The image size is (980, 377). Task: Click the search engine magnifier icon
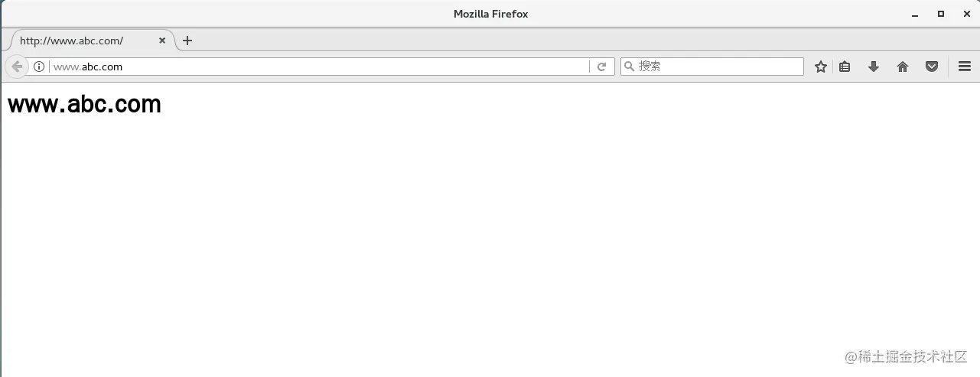pyautogui.click(x=630, y=67)
